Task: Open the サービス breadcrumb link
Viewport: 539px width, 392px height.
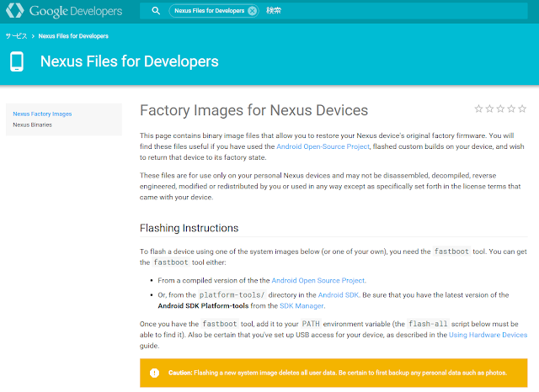Action: [16, 36]
